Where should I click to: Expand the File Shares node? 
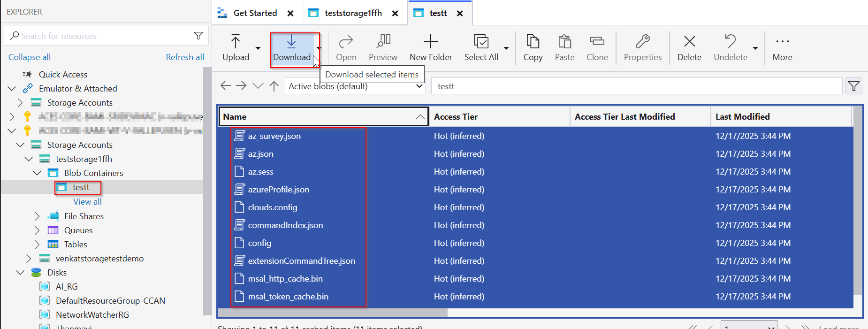coord(37,216)
